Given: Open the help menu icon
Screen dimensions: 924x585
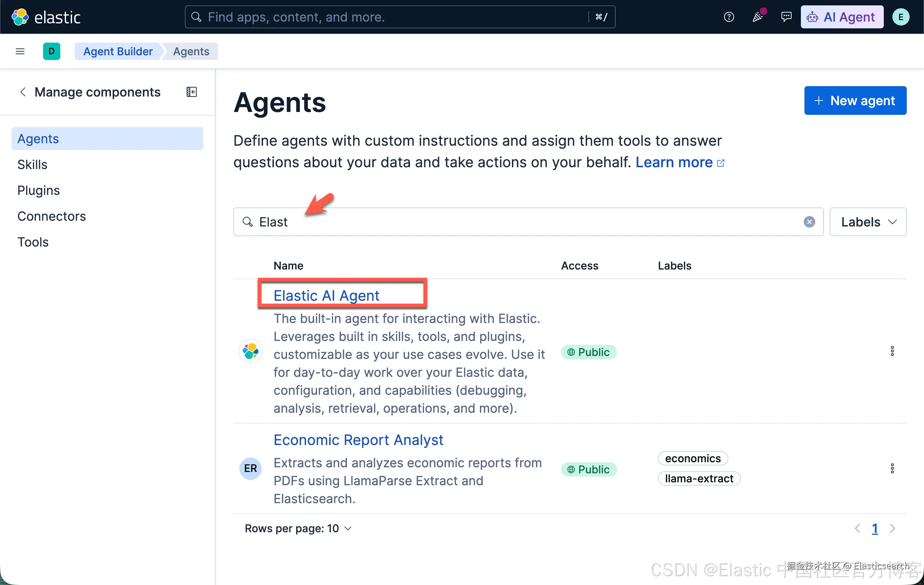Looking at the screenshot, I should coord(729,17).
